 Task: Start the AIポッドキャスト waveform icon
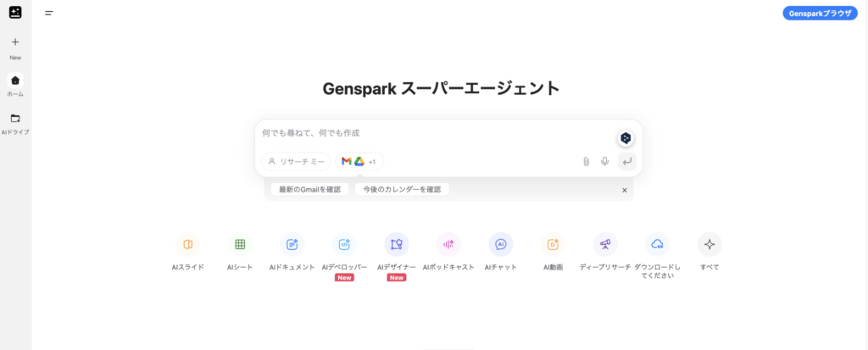(x=448, y=244)
